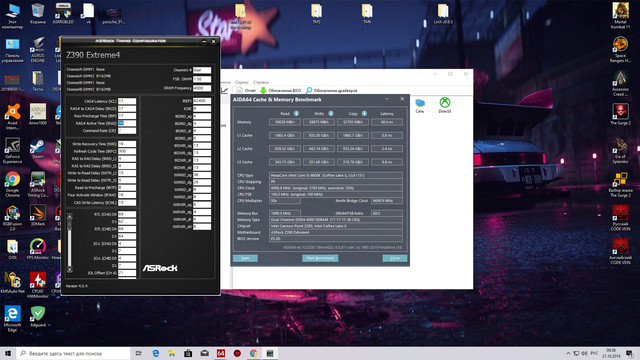Click Write Recovery Time (tWR) field
The height and width of the screenshot is (360, 640).
coord(127,144)
